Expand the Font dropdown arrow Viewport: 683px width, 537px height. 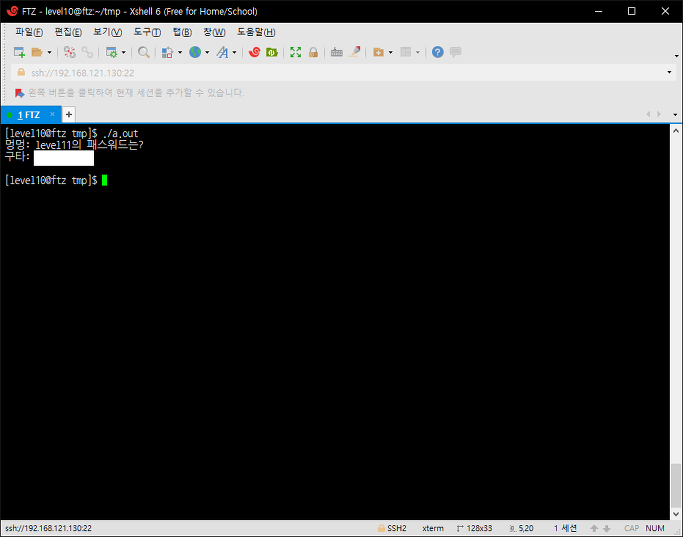234,53
